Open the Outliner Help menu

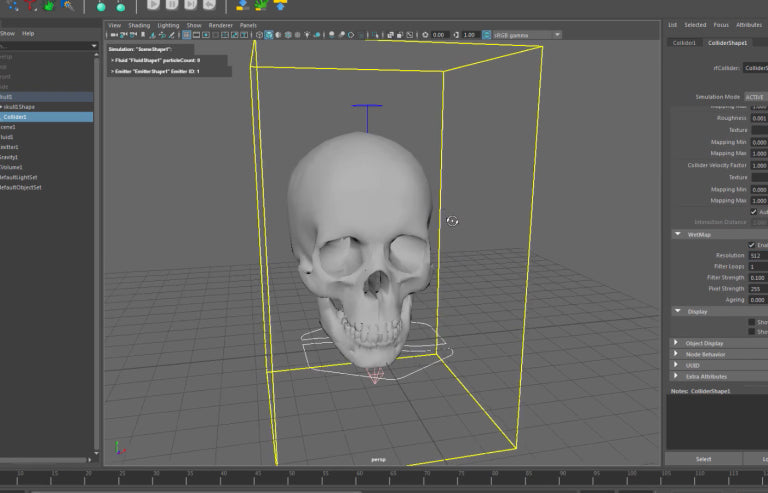tap(28, 33)
